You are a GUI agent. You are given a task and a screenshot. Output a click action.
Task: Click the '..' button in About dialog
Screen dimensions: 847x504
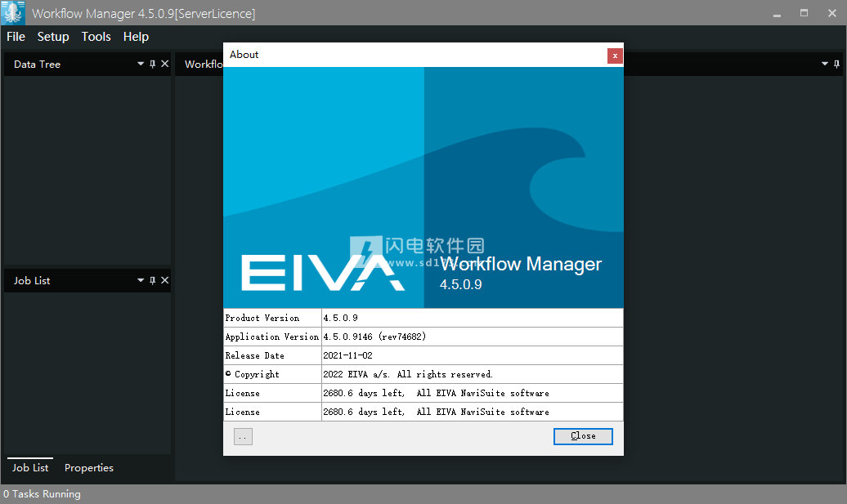[x=243, y=436]
